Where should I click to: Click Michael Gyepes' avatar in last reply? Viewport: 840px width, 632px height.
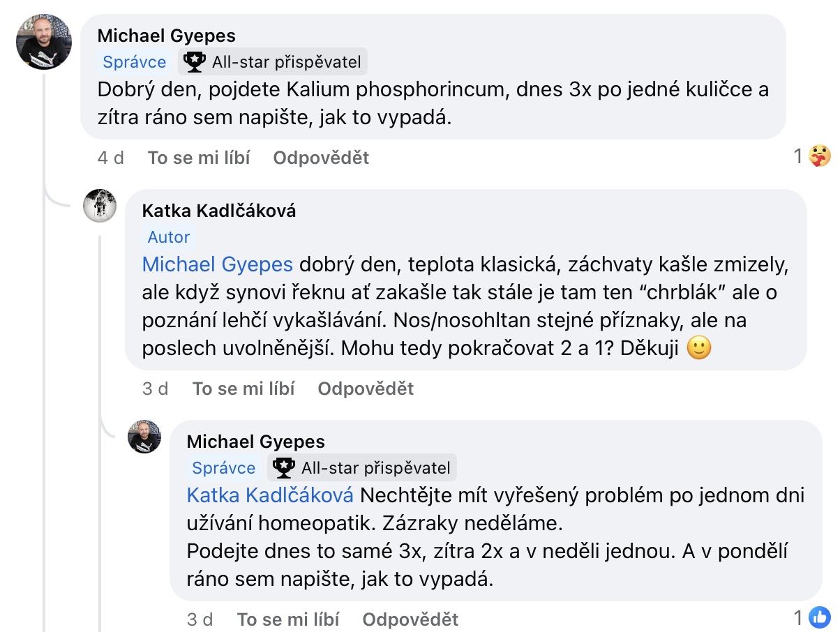click(144, 437)
